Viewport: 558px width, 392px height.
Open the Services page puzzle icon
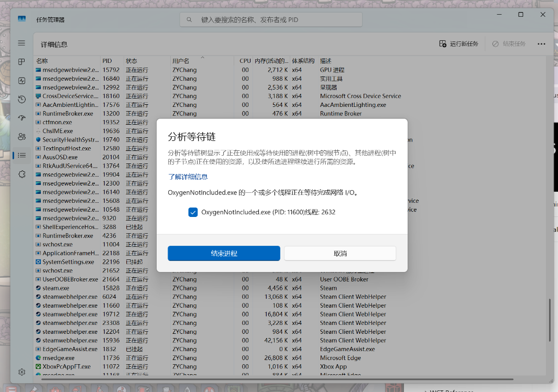coord(21,174)
